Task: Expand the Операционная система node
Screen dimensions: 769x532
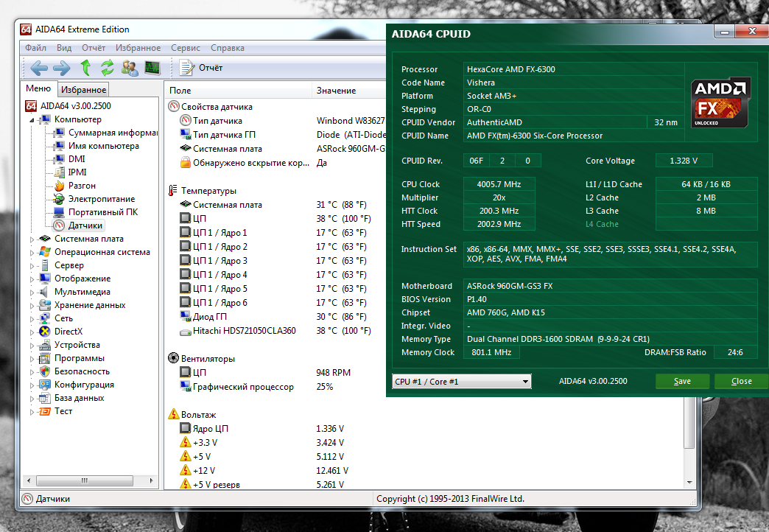Action: (x=32, y=253)
